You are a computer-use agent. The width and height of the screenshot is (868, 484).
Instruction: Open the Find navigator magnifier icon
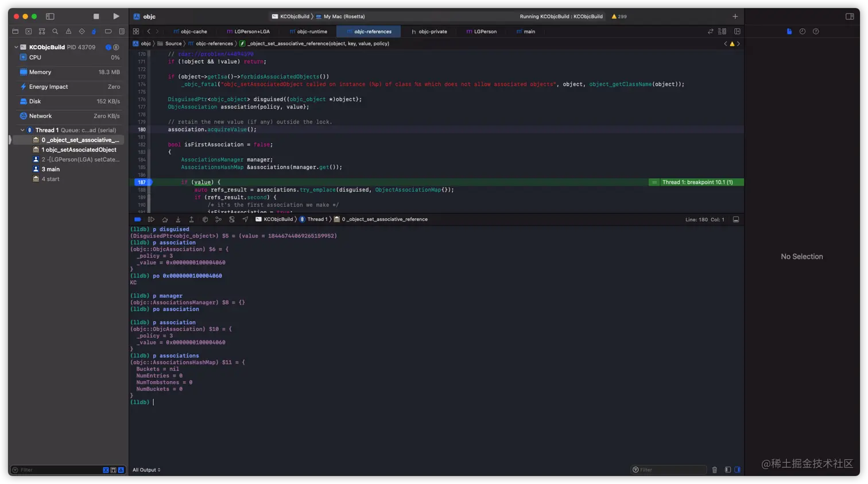(x=55, y=32)
